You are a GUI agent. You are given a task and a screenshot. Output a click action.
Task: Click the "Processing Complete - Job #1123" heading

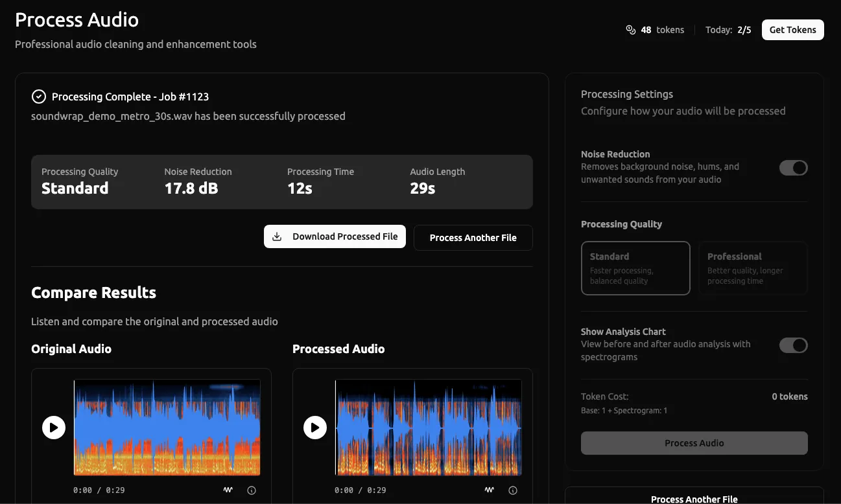tap(130, 97)
